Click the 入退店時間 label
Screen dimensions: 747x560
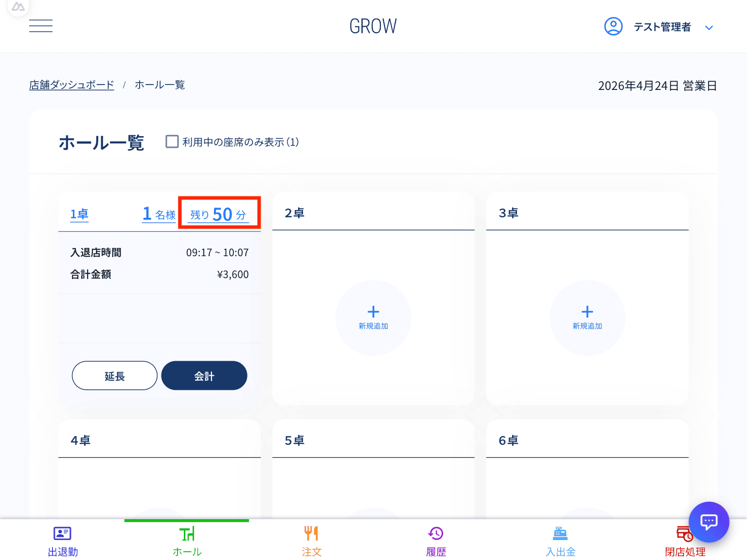(x=96, y=253)
